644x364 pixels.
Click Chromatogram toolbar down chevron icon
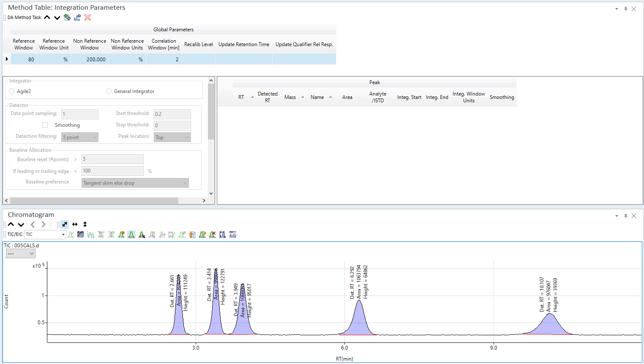(21, 224)
